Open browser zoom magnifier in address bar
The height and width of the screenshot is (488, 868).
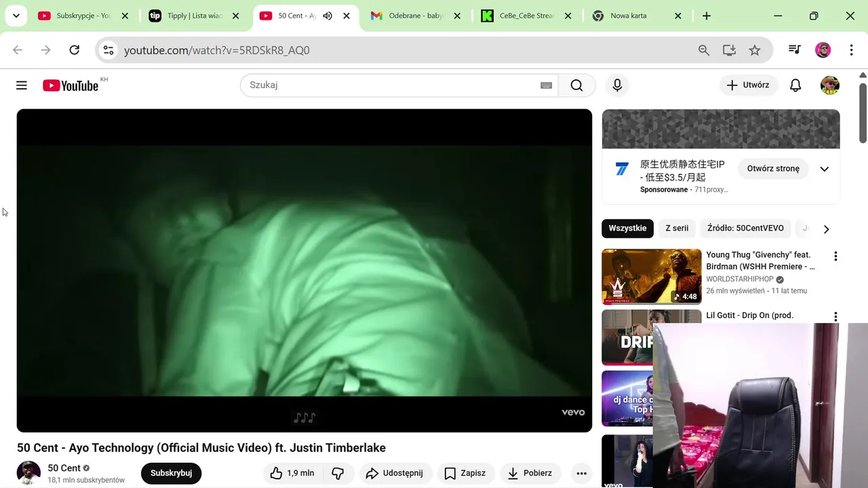pyautogui.click(x=704, y=50)
